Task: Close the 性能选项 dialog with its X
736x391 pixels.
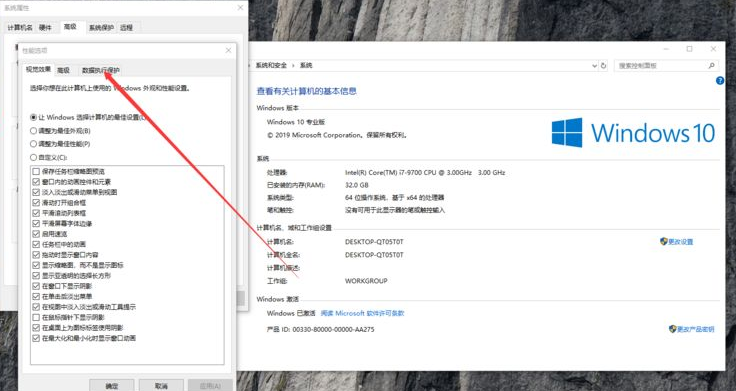Action: 228,50
